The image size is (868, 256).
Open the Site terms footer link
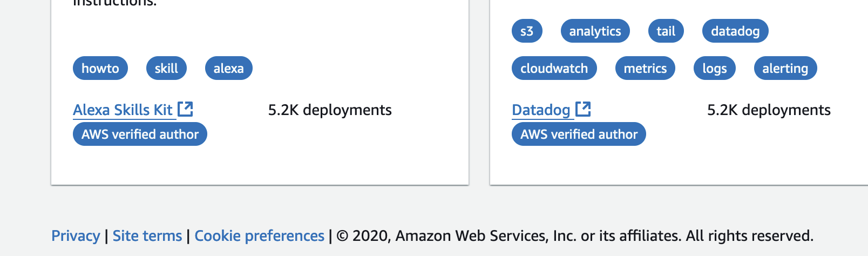click(x=147, y=236)
